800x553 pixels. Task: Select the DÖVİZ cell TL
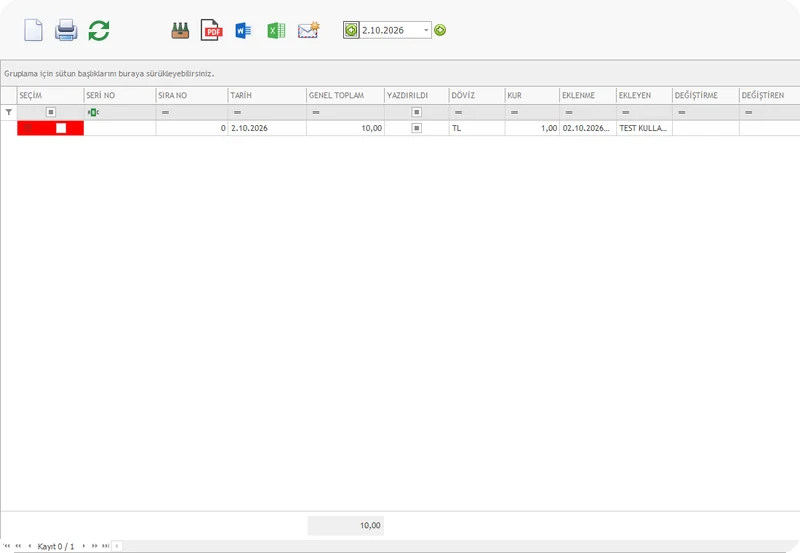click(x=477, y=128)
